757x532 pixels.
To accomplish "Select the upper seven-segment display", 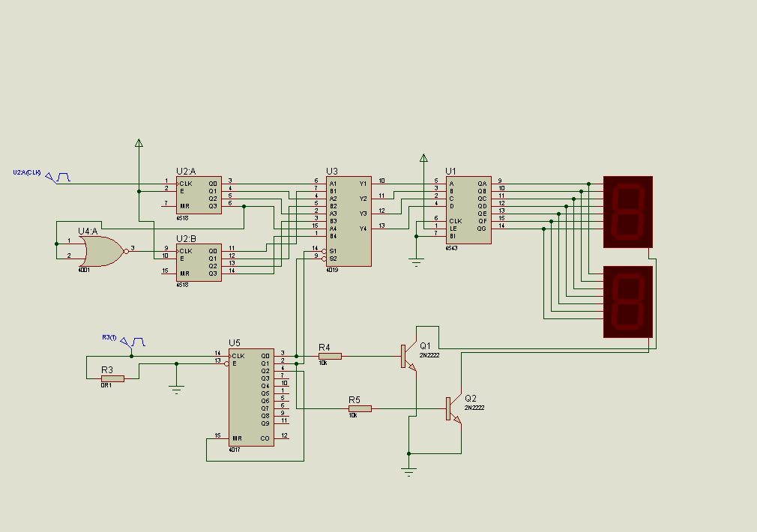I will [x=627, y=212].
